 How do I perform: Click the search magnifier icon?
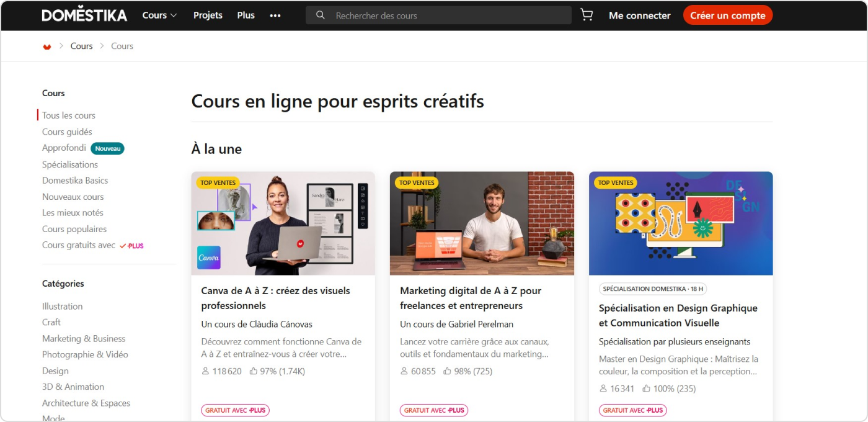coord(320,15)
